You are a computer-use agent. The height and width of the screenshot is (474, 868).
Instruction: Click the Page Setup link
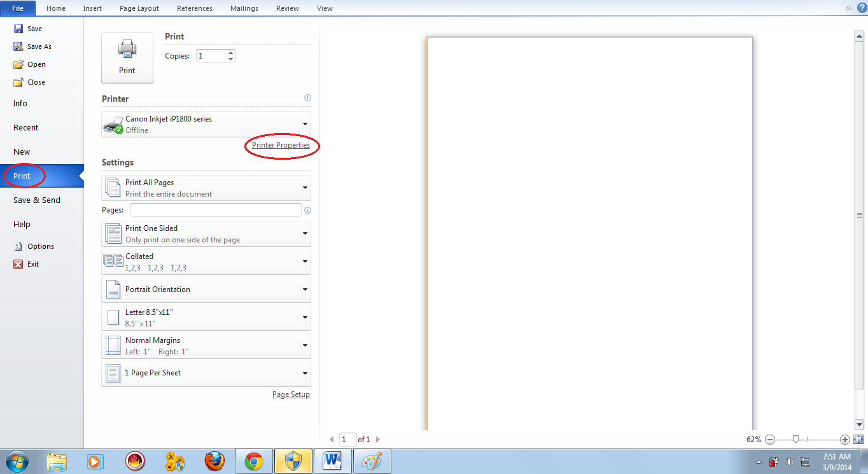[291, 394]
